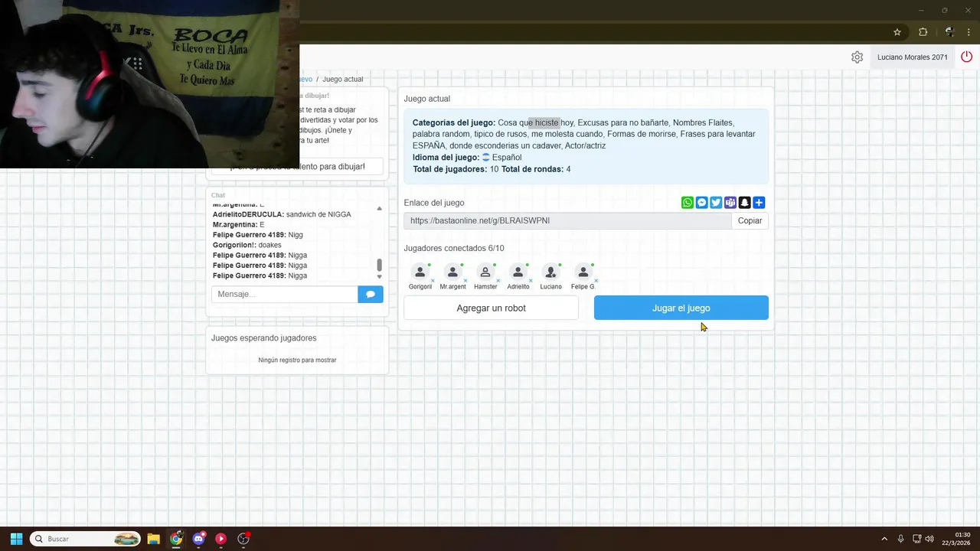The image size is (980, 551).
Task: Click 'Categorias del juego:' label
Action: [454, 122]
